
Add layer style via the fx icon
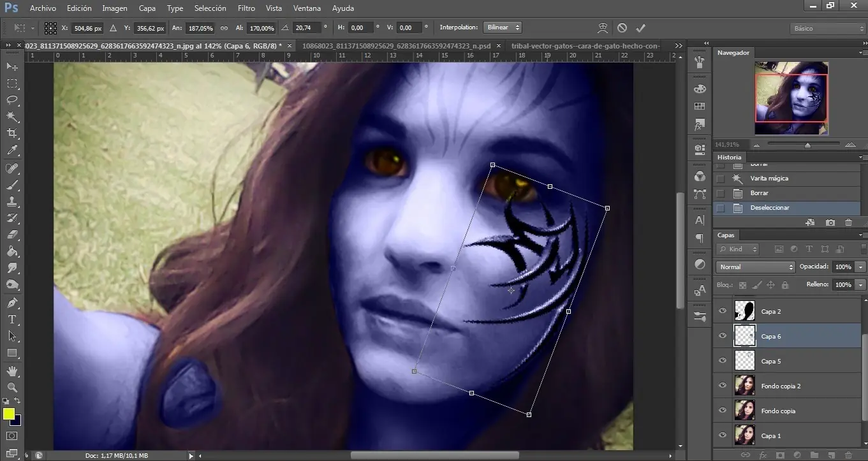pyautogui.click(x=763, y=455)
